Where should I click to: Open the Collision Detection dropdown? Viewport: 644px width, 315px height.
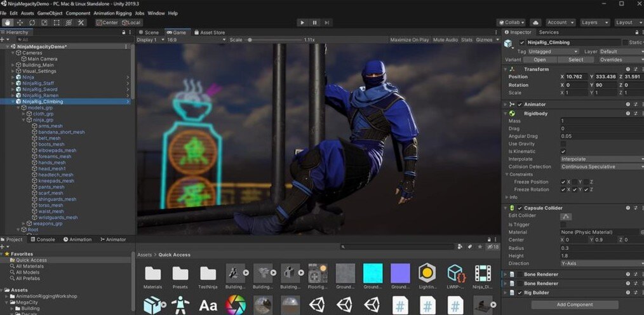click(601, 167)
